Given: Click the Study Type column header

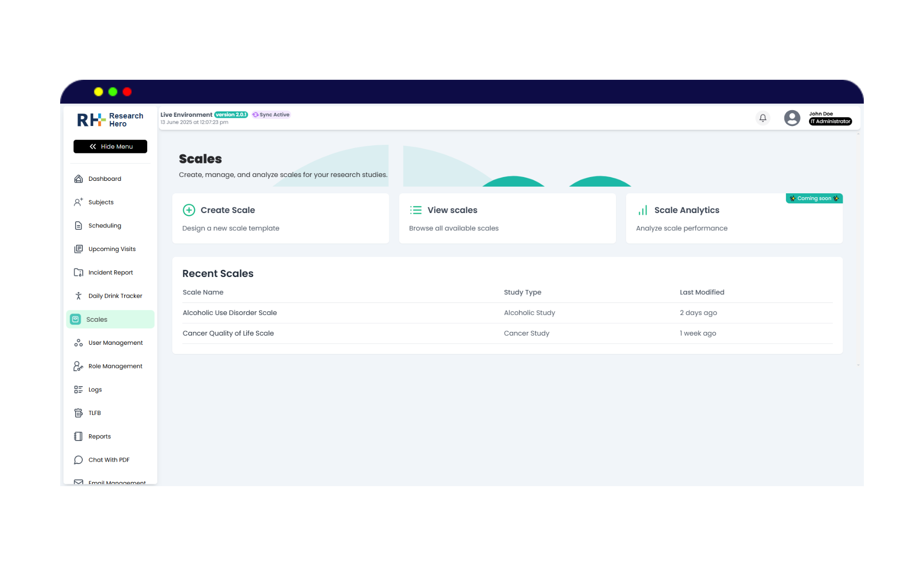Looking at the screenshot, I should (x=523, y=292).
